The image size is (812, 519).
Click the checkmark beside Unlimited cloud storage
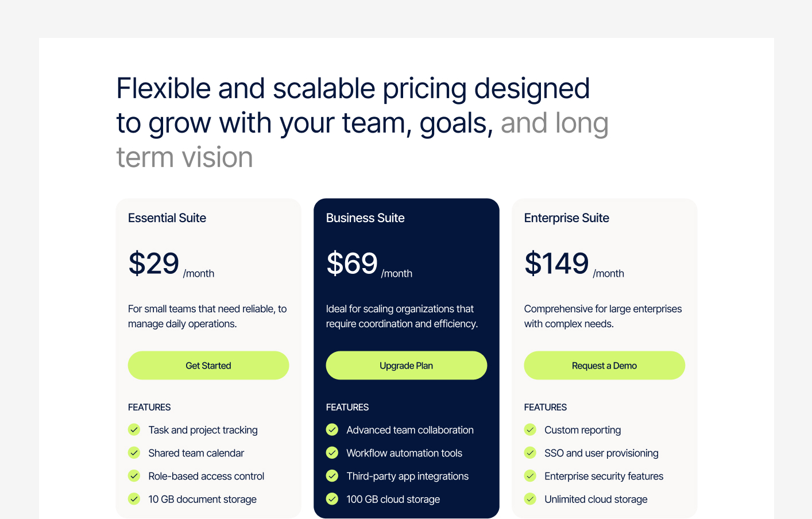[x=530, y=499]
